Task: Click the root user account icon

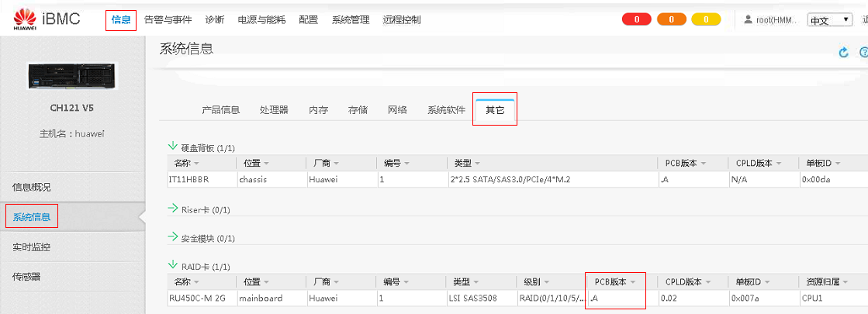Action: tap(749, 19)
